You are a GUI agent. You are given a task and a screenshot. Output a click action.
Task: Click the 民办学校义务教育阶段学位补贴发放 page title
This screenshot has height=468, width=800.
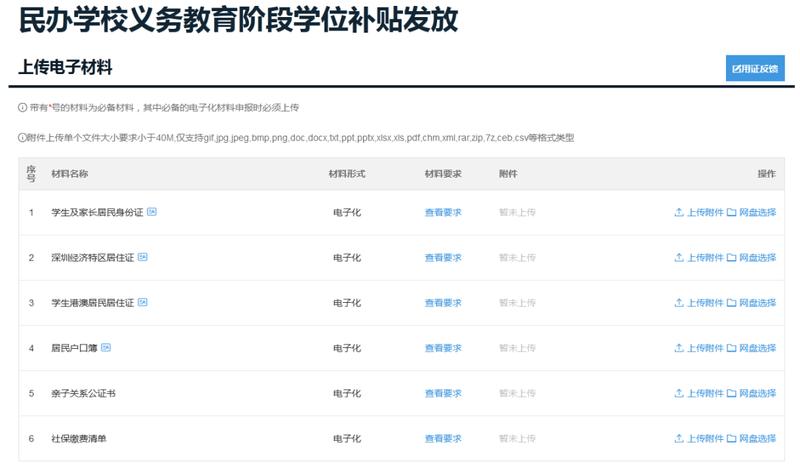238,20
